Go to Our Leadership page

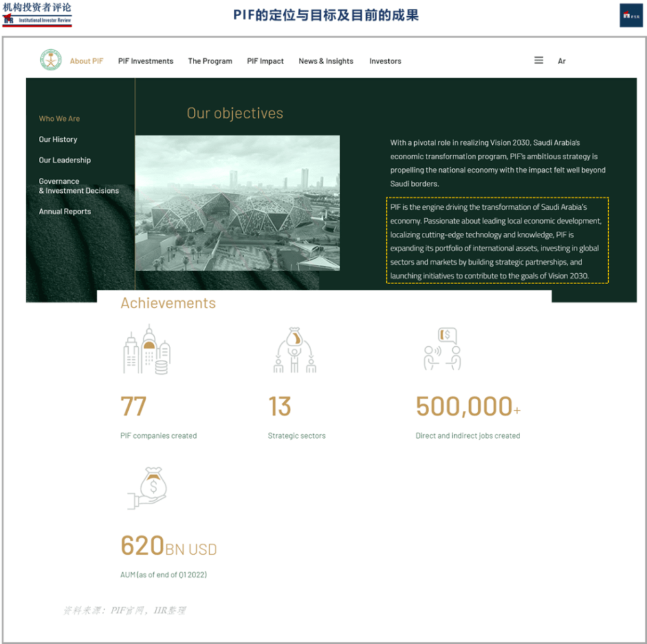point(65,160)
